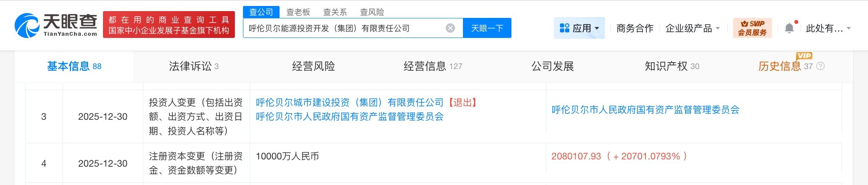
Task: Click the TianYanCha logo
Action: click(x=56, y=25)
